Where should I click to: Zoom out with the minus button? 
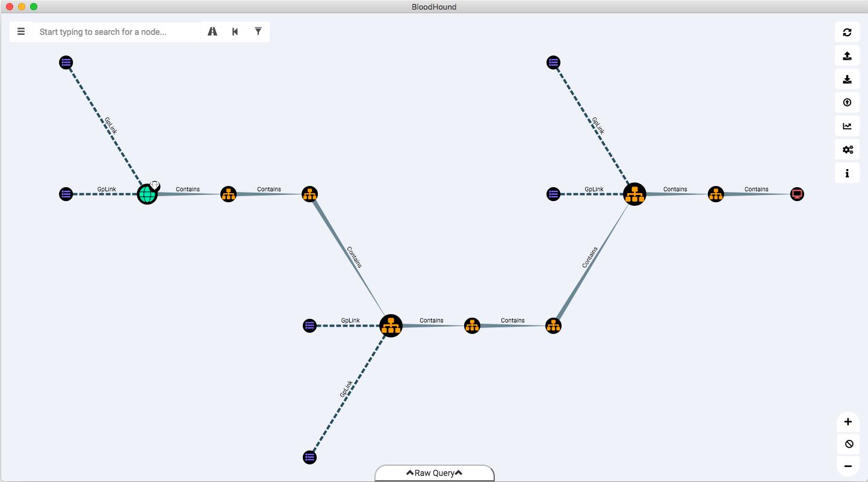tap(848, 466)
